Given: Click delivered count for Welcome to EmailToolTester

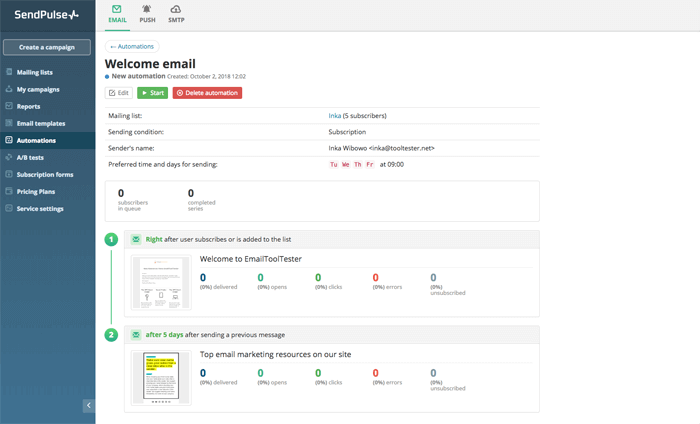Looking at the screenshot, I should (x=203, y=278).
